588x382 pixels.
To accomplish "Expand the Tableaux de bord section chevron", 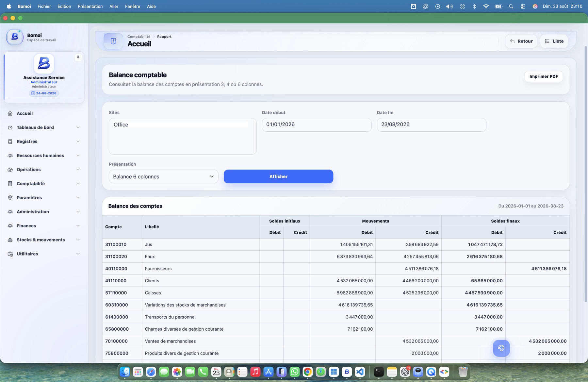I will [78, 127].
